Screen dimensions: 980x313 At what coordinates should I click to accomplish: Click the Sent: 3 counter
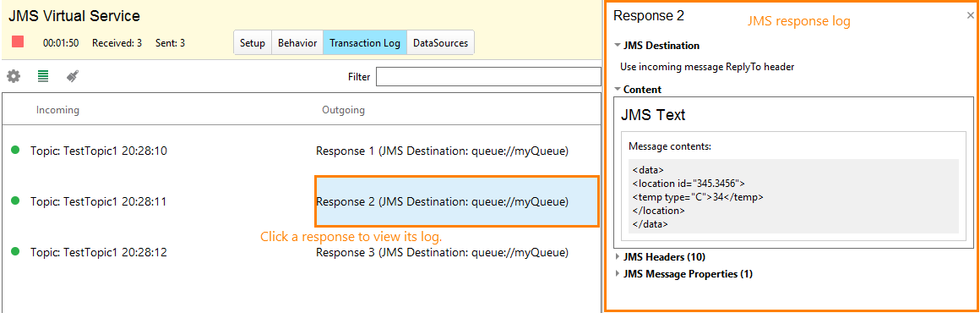pos(170,43)
